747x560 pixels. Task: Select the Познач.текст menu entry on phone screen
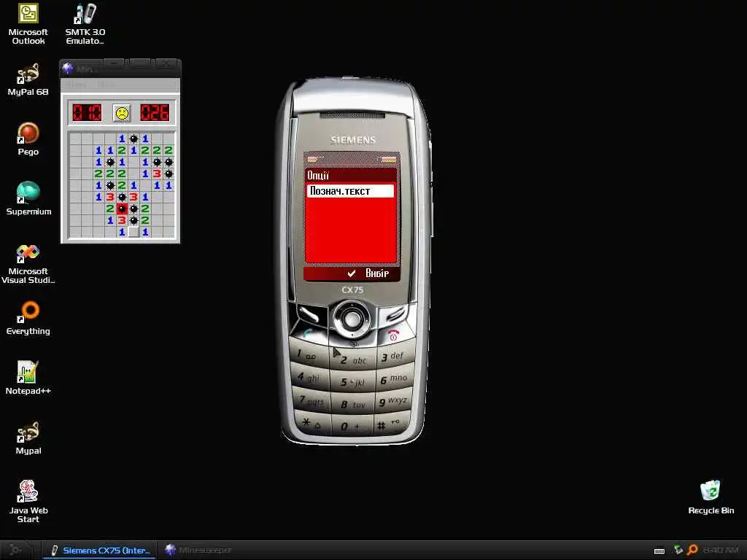[x=351, y=191]
